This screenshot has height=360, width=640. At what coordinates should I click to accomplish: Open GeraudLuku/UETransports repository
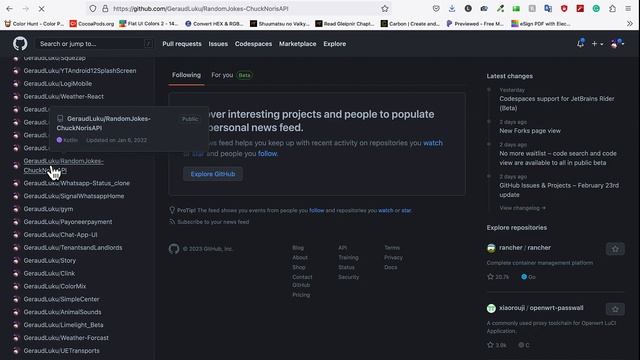click(61, 351)
